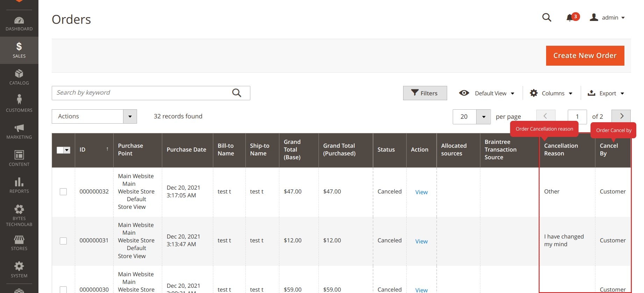Click order ID 000000032 cell
The width and height of the screenshot is (644, 293).
point(94,191)
